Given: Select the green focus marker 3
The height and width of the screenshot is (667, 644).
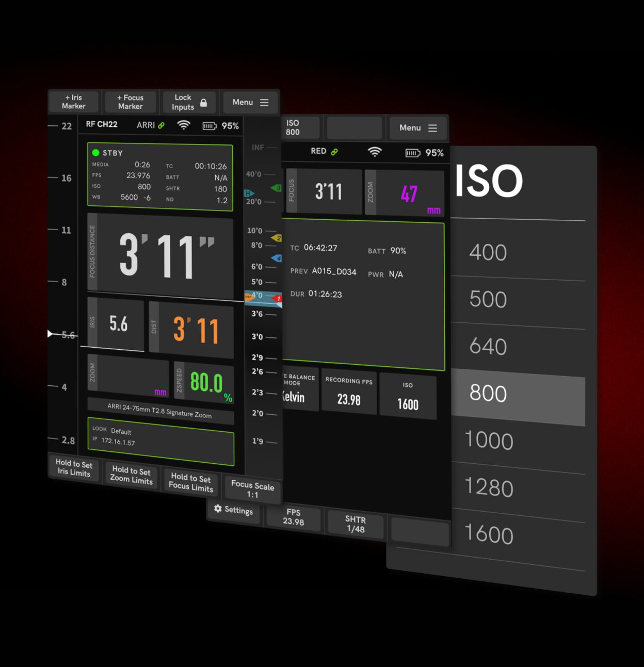Looking at the screenshot, I should coord(276,188).
